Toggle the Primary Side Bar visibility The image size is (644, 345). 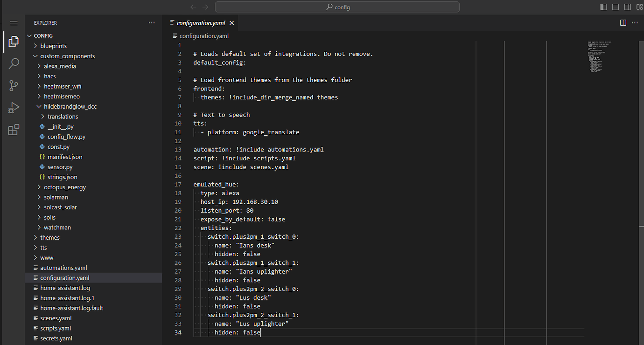tap(603, 7)
